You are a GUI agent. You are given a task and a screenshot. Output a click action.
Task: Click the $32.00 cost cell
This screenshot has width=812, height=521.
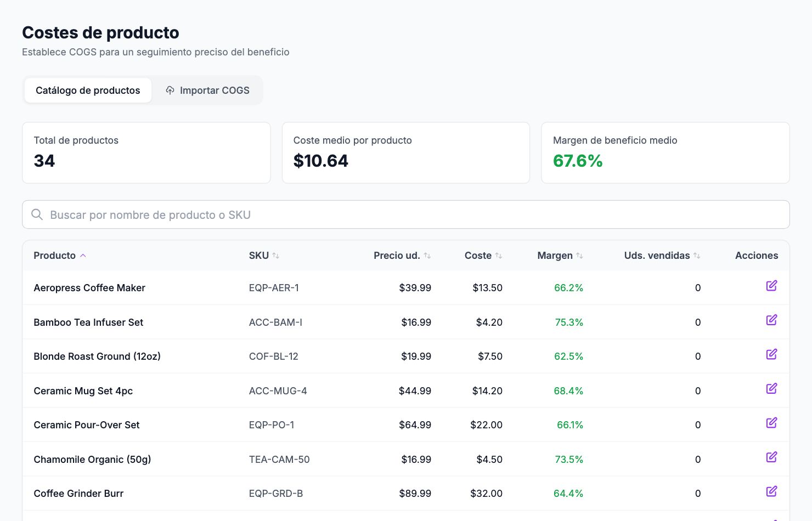[x=486, y=494]
